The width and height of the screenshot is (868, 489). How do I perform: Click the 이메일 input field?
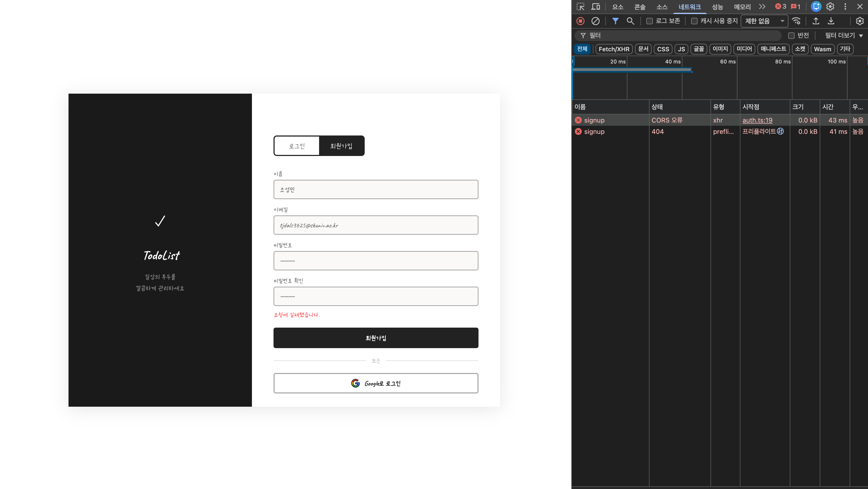pyautogui.click(x=376, y=225)
